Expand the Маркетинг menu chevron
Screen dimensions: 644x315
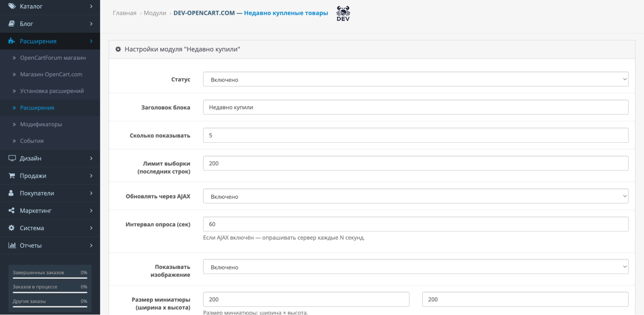pyautogui.click(x=91, y=210)
